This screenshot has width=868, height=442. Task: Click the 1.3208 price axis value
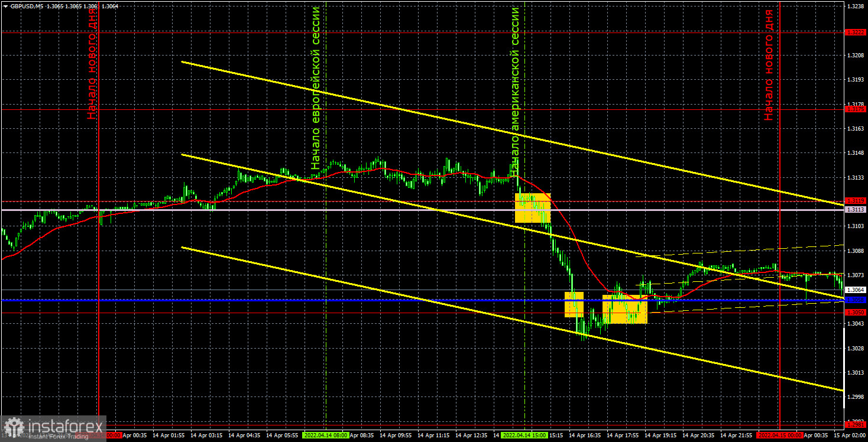[856, 55]
